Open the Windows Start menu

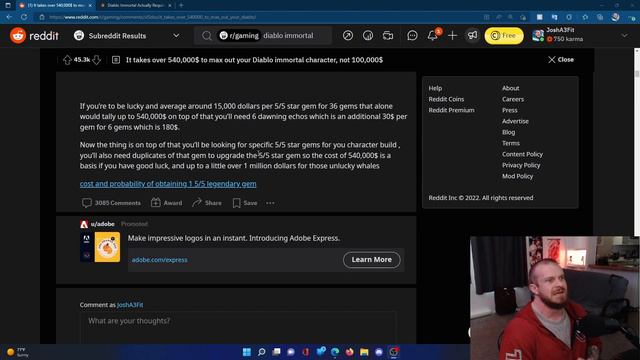[x=247, y=352]
